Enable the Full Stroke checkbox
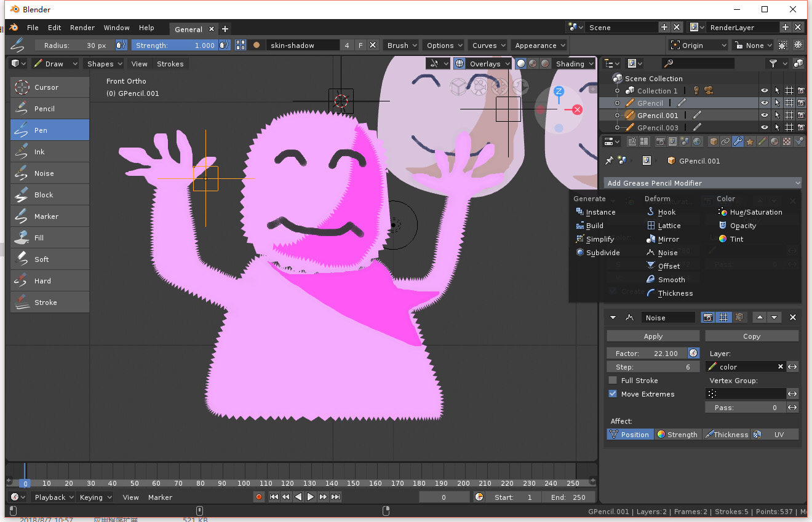This screenshot has width=812, height=522. (x=613, y=381)
